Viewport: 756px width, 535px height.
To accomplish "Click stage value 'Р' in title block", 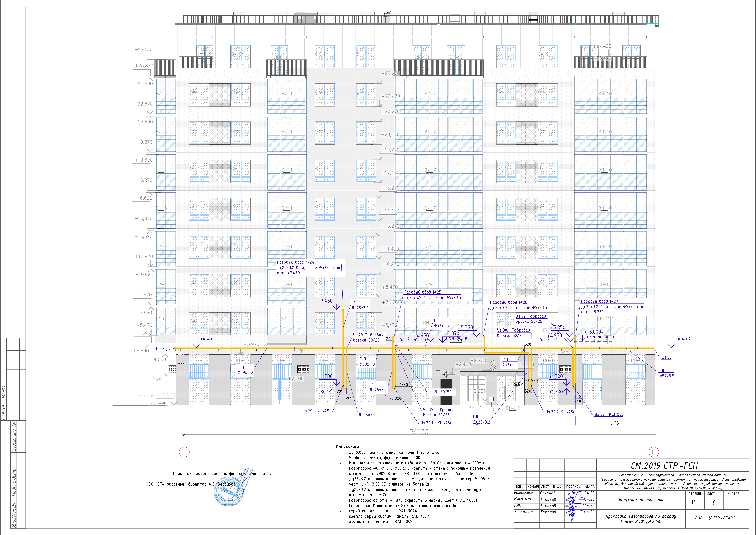I will point(693,502).
